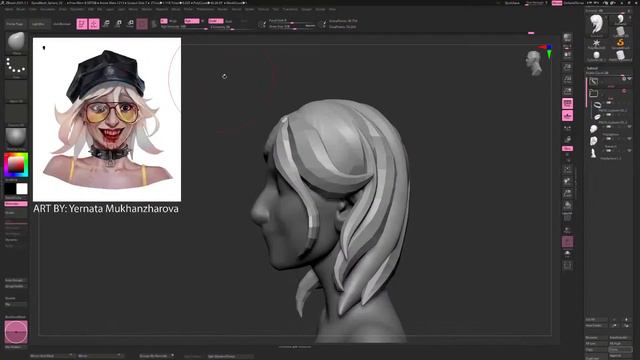The height and width of the screenshot is (360, 640).
Task: Pick a color in the color picker square
Action: 16,165
